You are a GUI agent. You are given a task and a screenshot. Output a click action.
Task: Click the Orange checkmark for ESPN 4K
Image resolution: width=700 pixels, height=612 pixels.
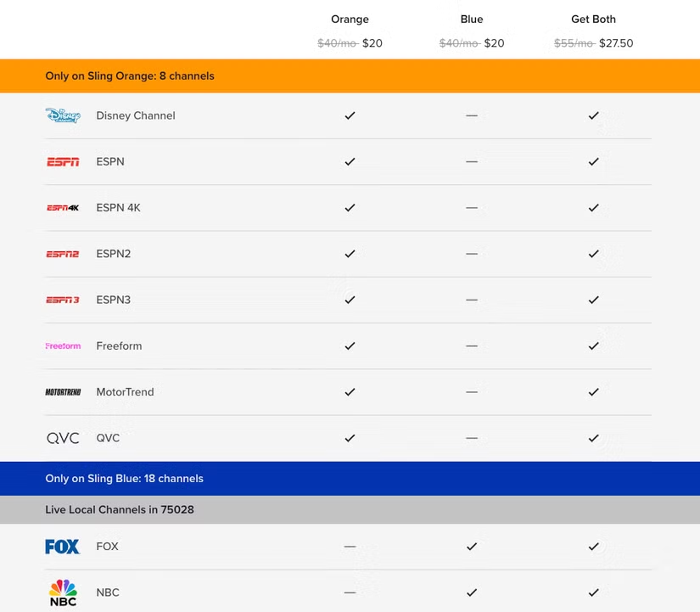(350, 208)
